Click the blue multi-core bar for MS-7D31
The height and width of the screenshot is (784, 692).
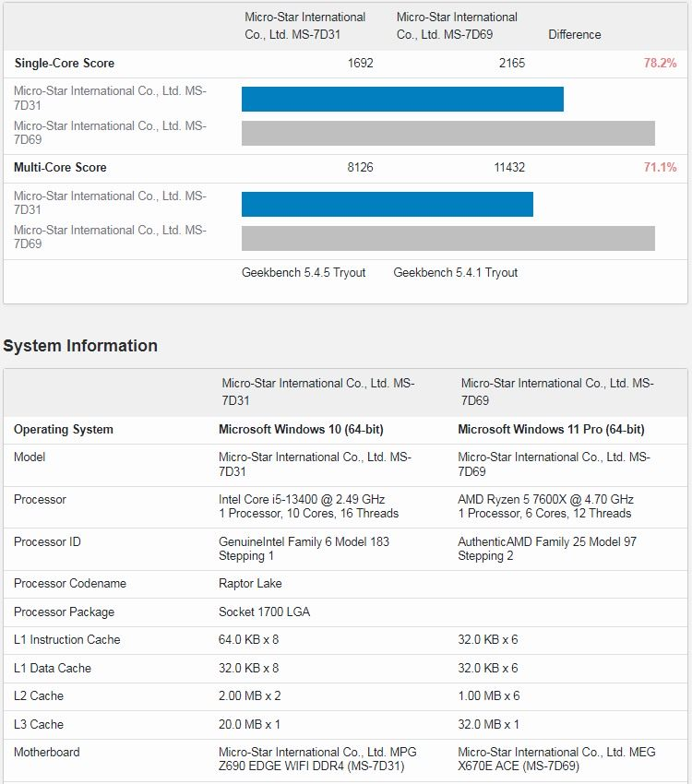[387, 204]
